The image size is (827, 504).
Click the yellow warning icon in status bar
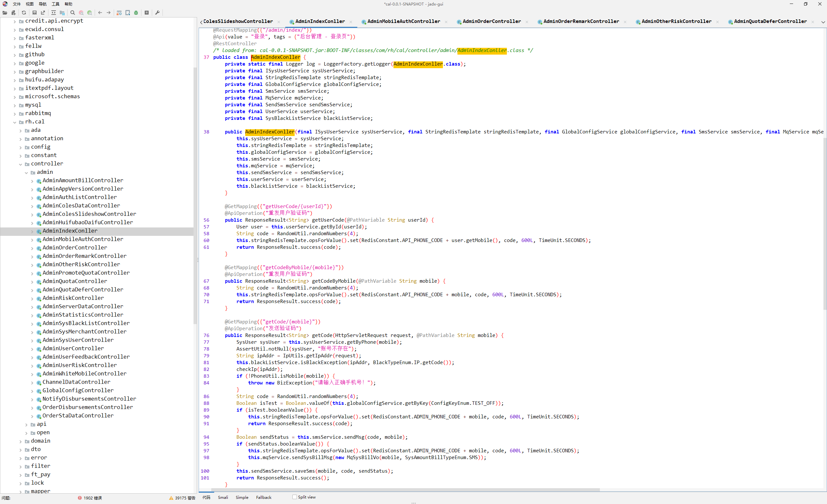(x=171, y=498)
